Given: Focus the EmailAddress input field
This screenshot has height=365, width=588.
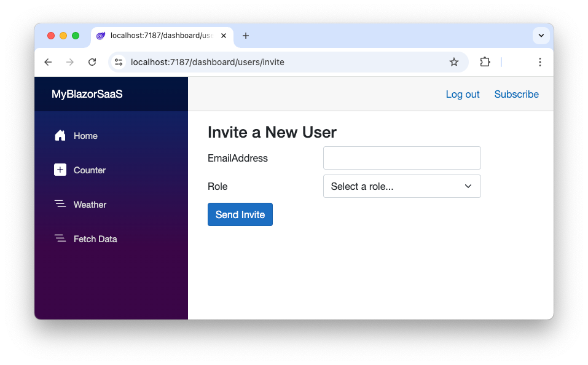Looking at the screenshot, I should click(402, 158).
